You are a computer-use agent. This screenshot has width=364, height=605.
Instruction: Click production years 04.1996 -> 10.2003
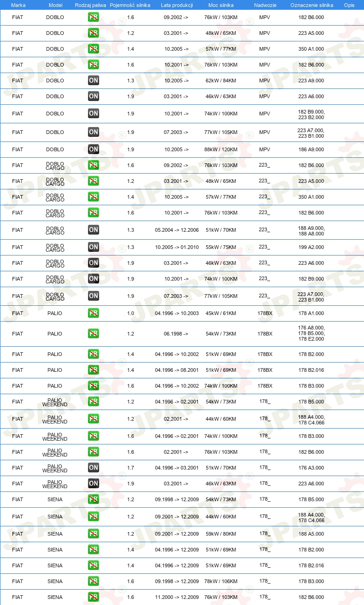[176, 313]
